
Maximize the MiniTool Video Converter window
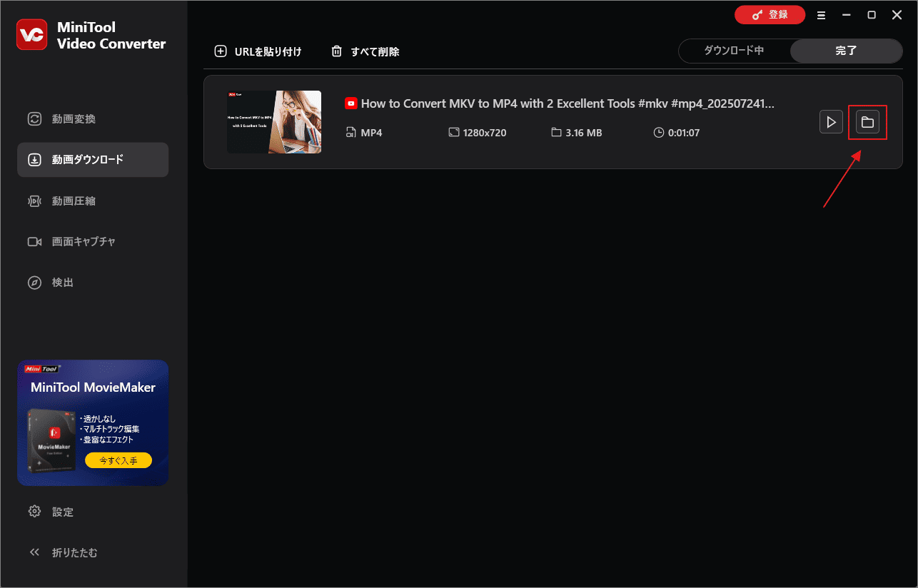[x=872, y=15]
